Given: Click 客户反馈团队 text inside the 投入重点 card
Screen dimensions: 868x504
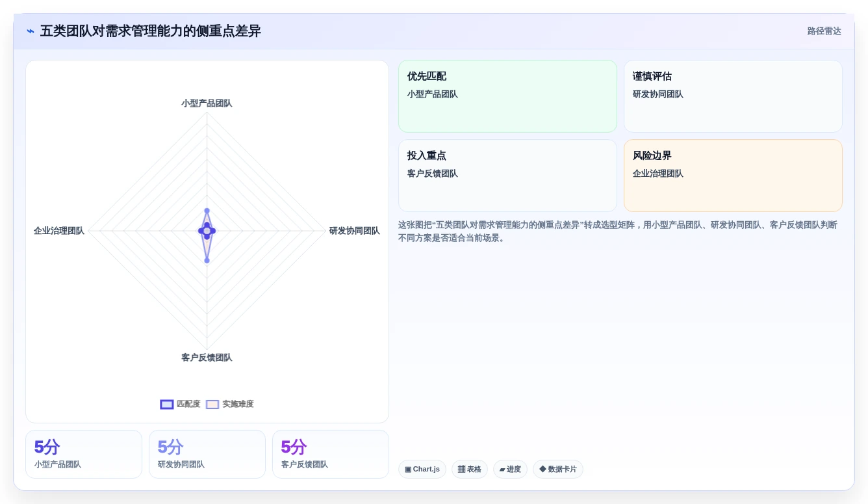Looking at the screenshot, I should click(x=433, y=174).
